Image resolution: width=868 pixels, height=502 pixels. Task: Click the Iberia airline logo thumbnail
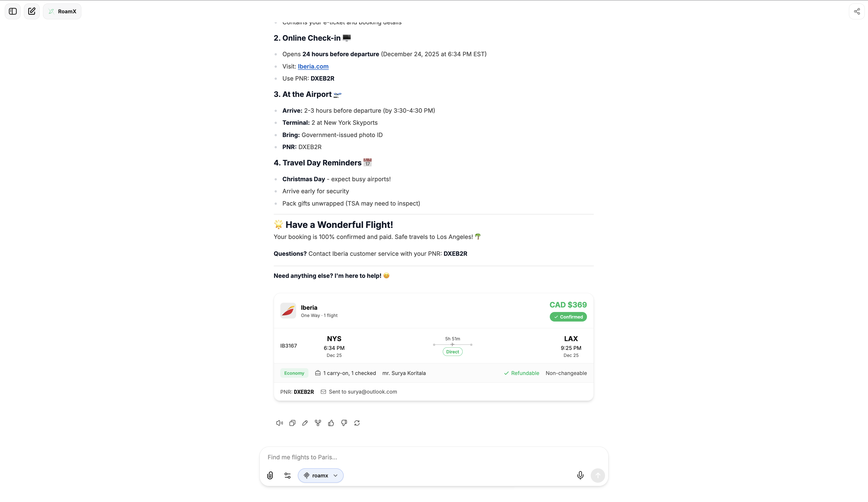pyautogui.click(x=288, y=310)
